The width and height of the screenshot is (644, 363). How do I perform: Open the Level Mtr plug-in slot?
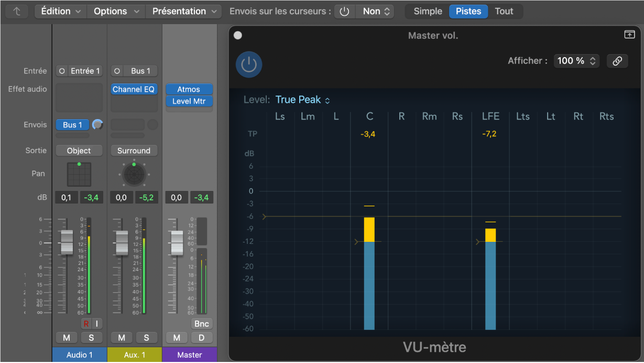(189, 101)
